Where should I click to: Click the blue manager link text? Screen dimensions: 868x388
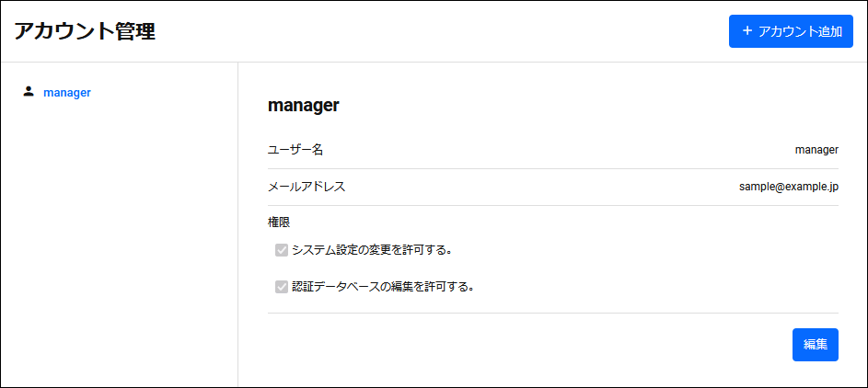(x=67, y=92)
